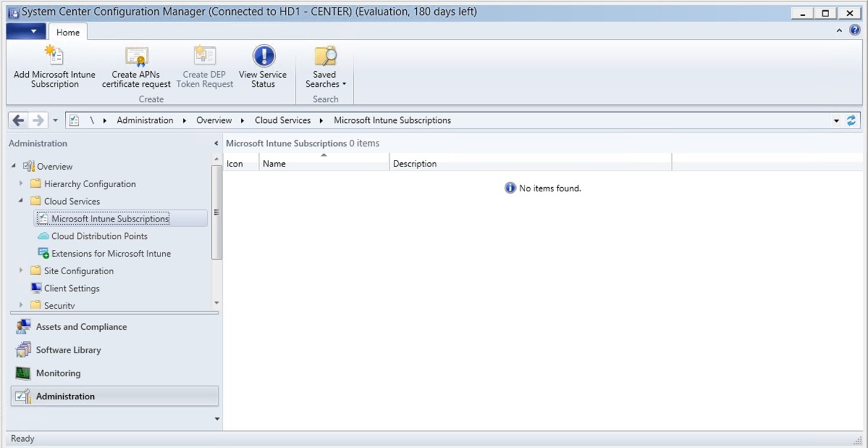Collapse the Administration navigation pane

(x=216, y=143)
